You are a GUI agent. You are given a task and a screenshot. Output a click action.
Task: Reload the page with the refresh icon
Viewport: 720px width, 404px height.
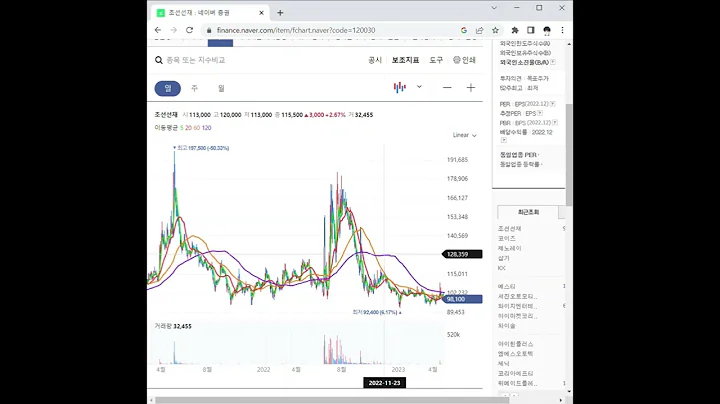tap(189, 30)
